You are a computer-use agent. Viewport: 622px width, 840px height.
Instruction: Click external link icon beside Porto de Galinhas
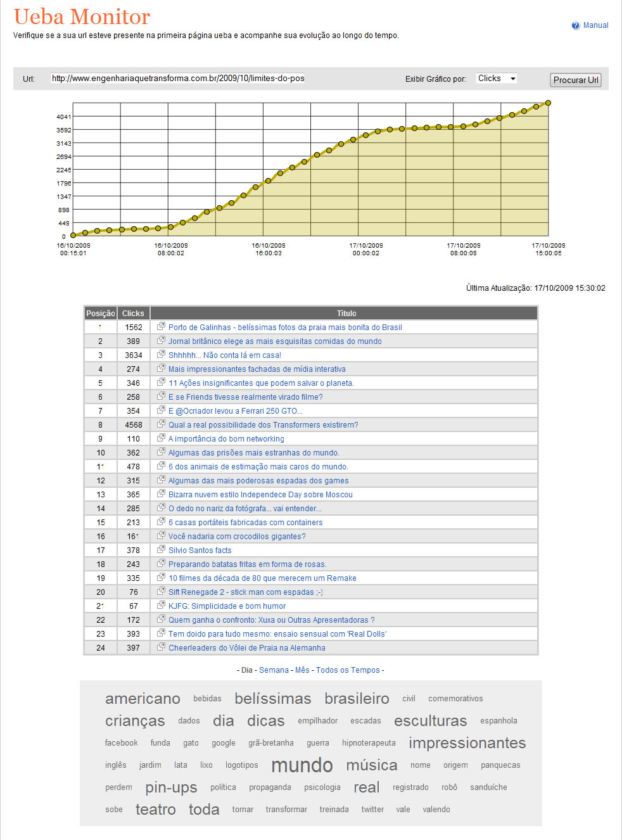(x=161, y=327)
